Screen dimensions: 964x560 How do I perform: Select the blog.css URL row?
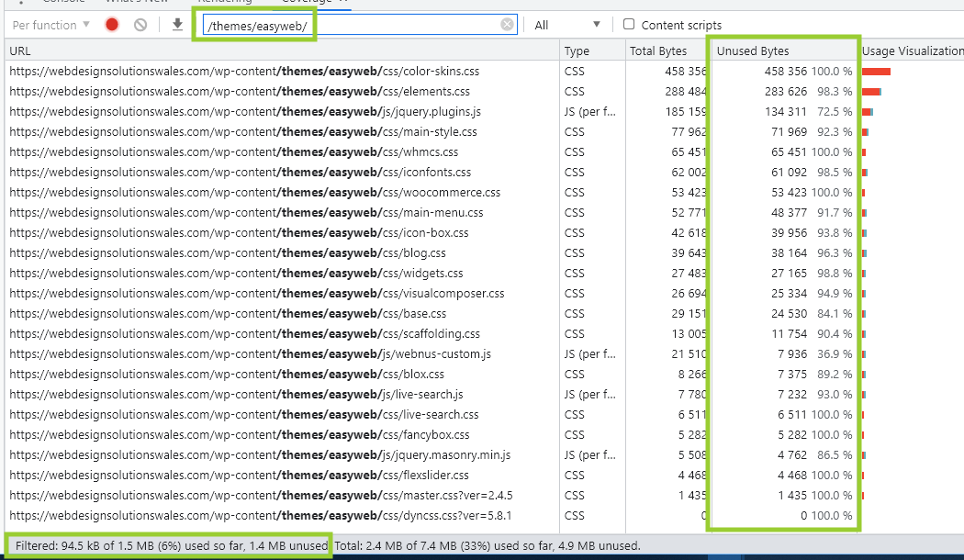(485, 252)
